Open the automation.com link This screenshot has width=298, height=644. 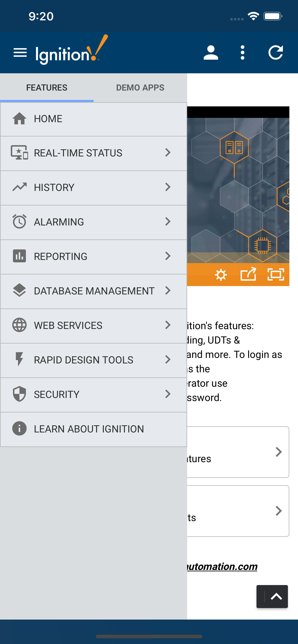(x=222, y=567)
